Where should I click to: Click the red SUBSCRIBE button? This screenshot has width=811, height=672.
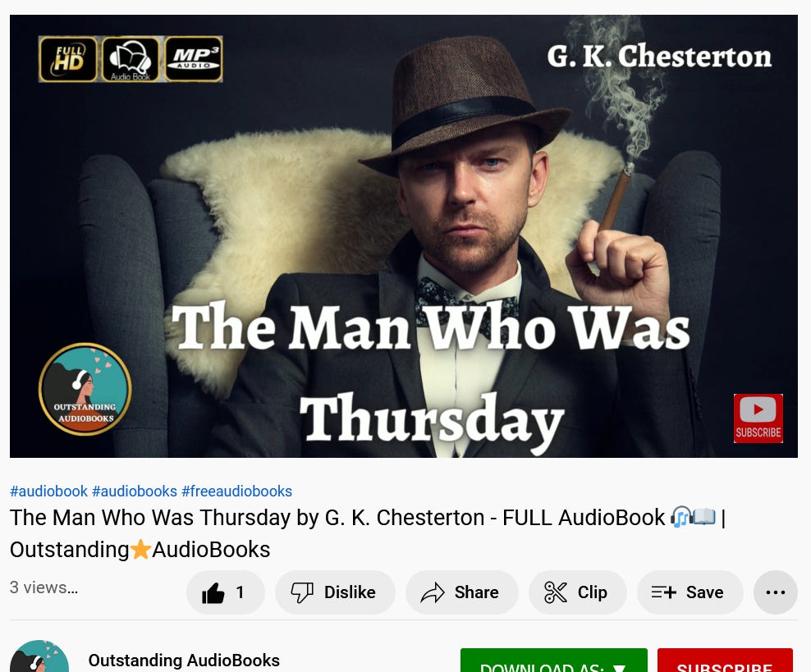(725, 661)
